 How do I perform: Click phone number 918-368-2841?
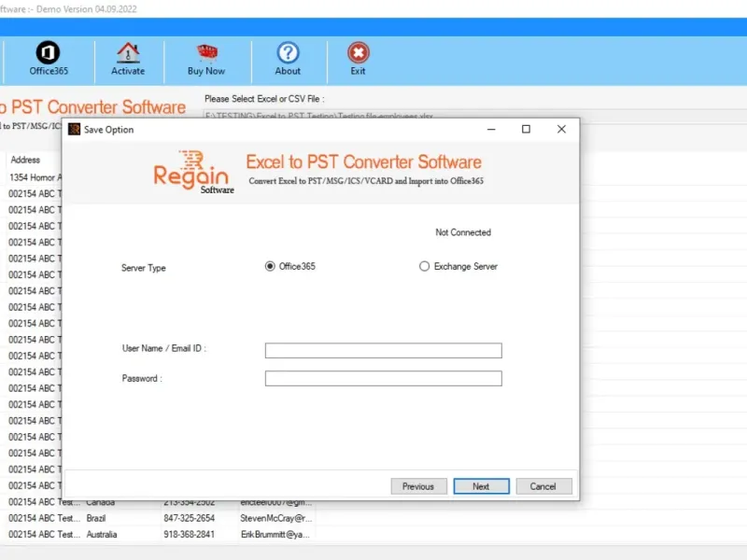[x=190, y=534]
